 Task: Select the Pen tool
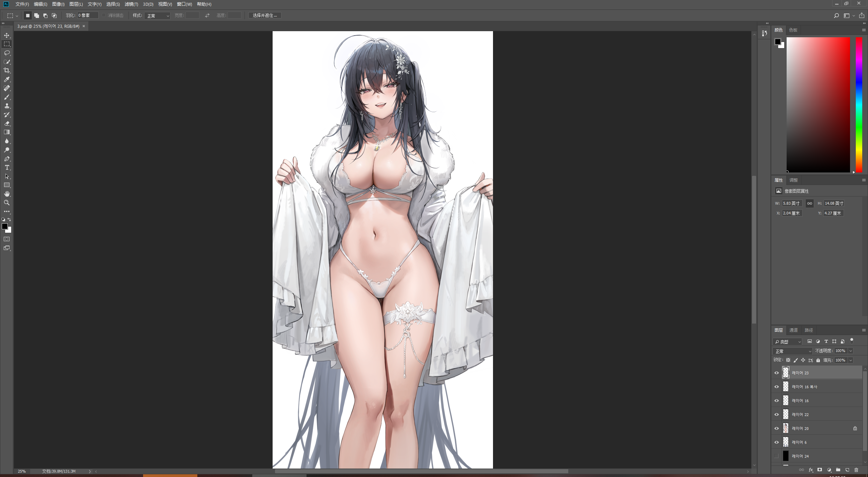tap(7, 159)
